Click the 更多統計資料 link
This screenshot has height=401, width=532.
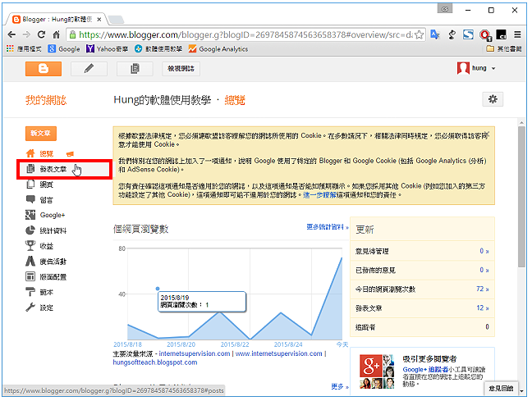(x=327, y=227)
